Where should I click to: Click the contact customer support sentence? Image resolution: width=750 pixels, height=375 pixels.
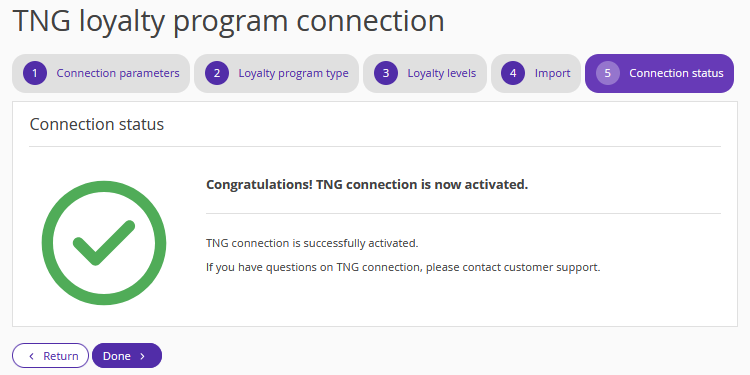coord(403,267)
